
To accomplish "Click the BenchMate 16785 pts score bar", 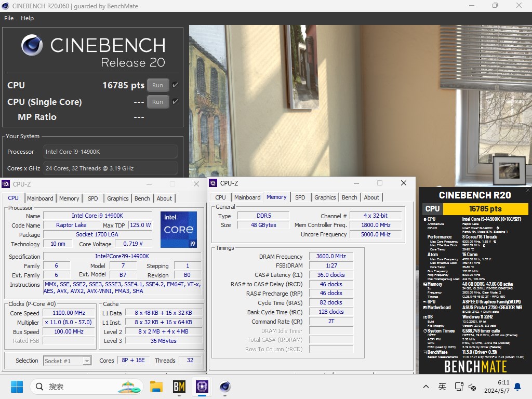I will pyautogui.click(x=486, y=209).
